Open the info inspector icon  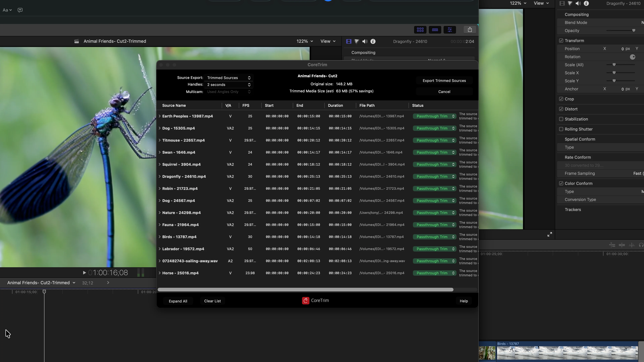coord(373,41)
